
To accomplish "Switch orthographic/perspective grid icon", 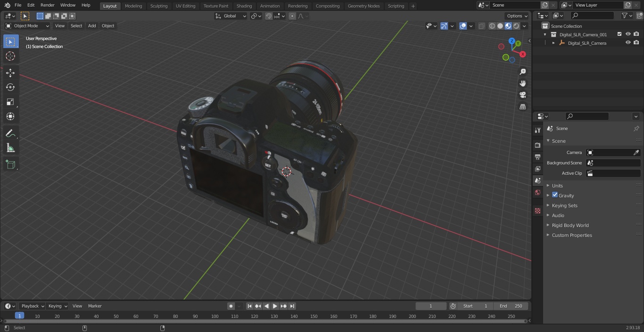I will tap(522, 107).
